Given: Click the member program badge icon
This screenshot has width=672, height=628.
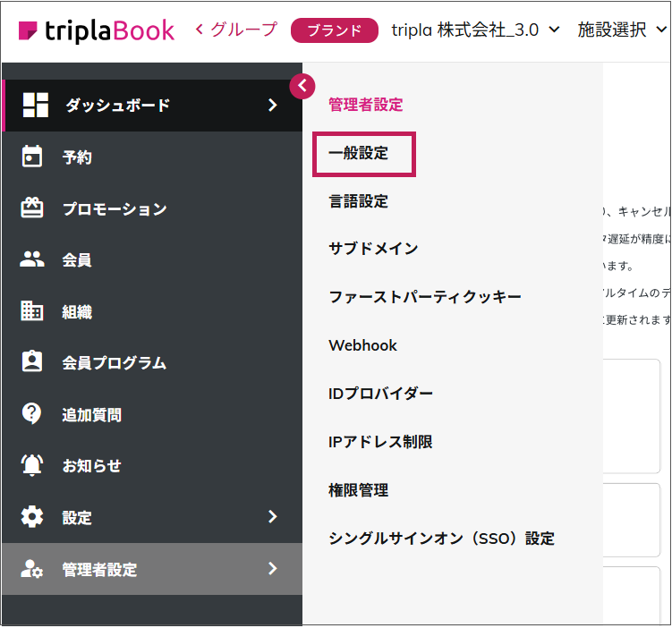Looking at the screenshot, I should click(x=32, y=362).
